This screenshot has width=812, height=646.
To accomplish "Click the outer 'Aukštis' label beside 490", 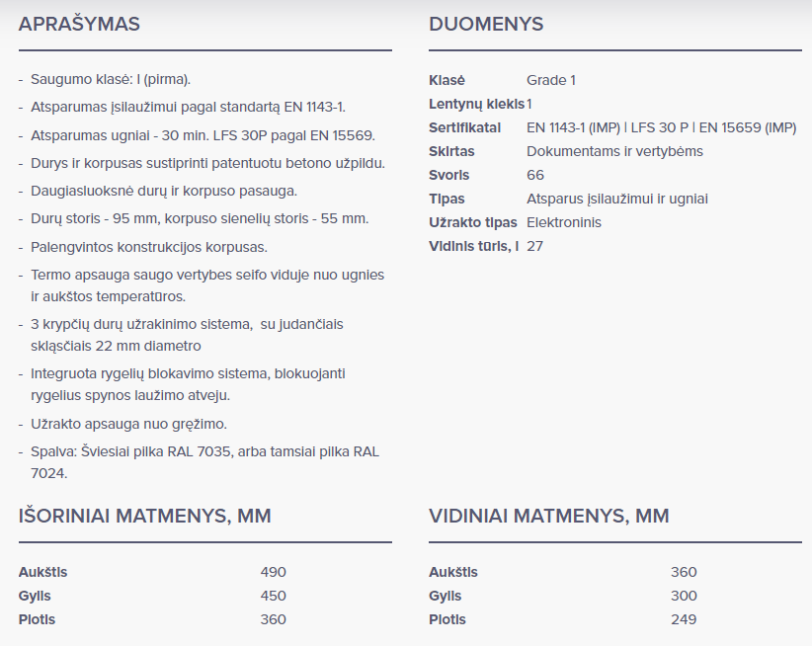I will pos(43,573).
